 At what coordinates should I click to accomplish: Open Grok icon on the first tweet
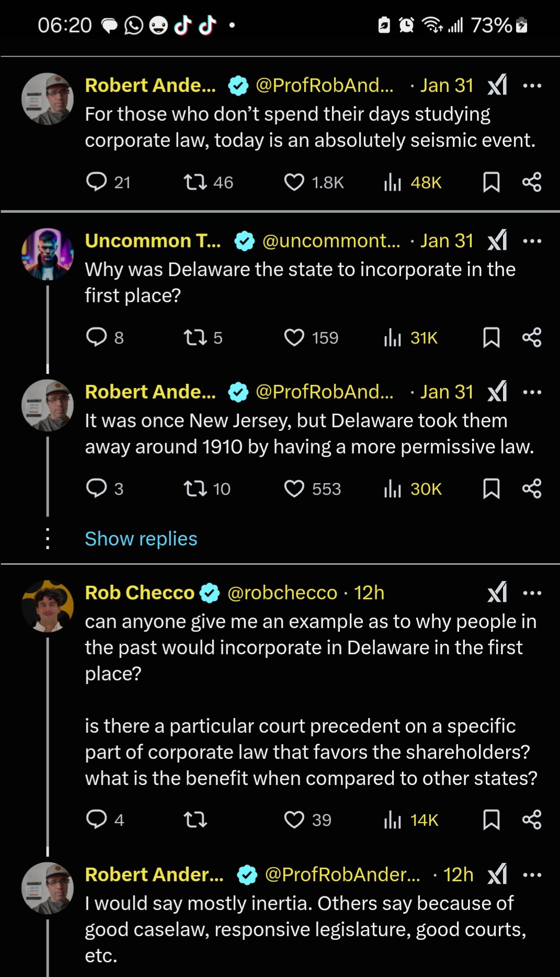click(497, 85)
